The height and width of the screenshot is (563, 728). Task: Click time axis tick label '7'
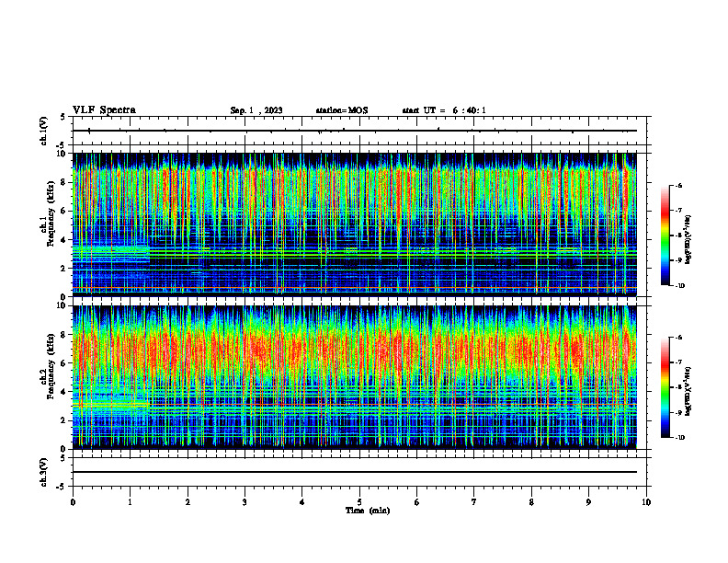coord(474,502)
